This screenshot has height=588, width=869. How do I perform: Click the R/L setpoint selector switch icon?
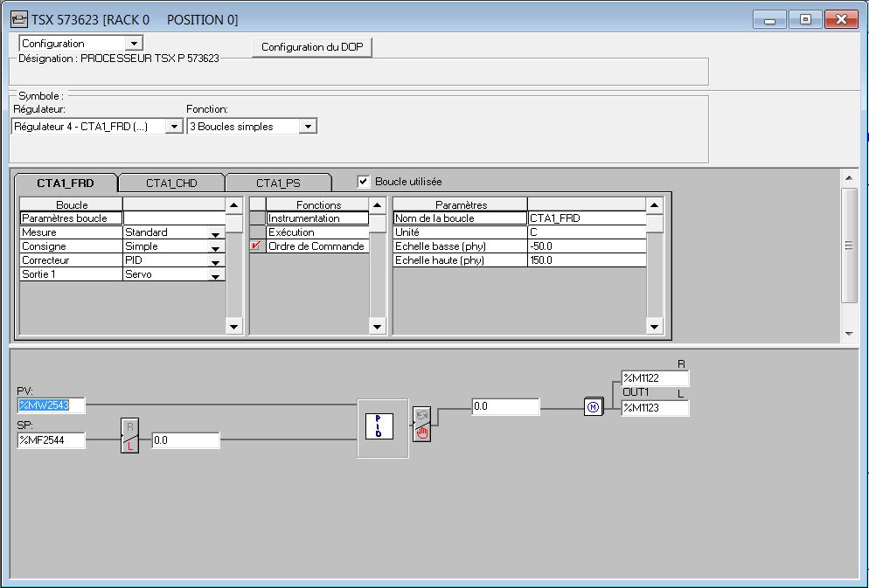130,435
